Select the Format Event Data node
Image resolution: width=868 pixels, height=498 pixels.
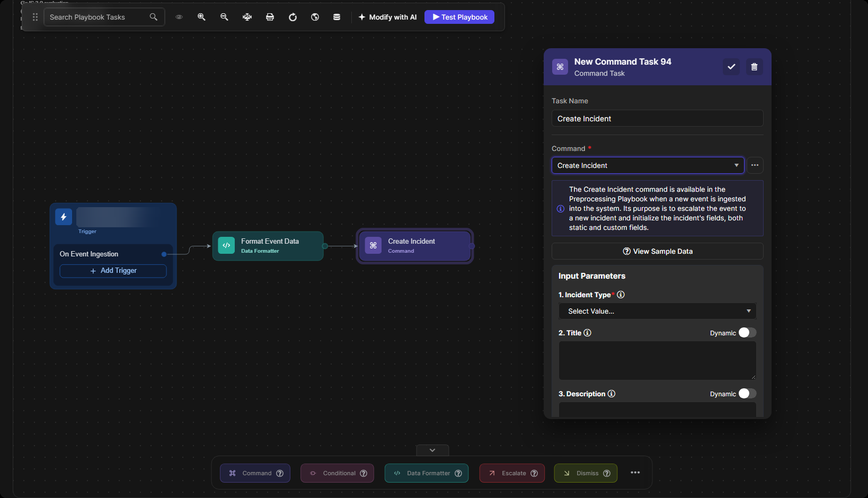(x=268, y=246)
